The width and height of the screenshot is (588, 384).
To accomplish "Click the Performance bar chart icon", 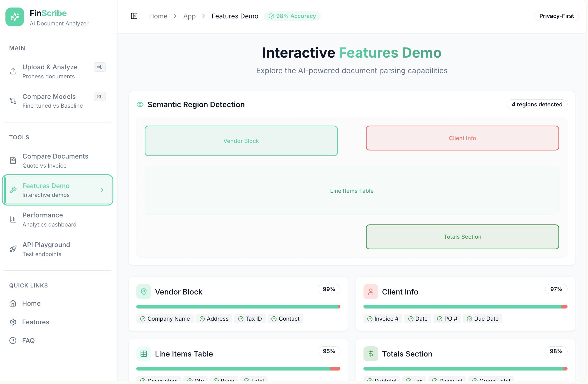I will click(x=13, y=220).
